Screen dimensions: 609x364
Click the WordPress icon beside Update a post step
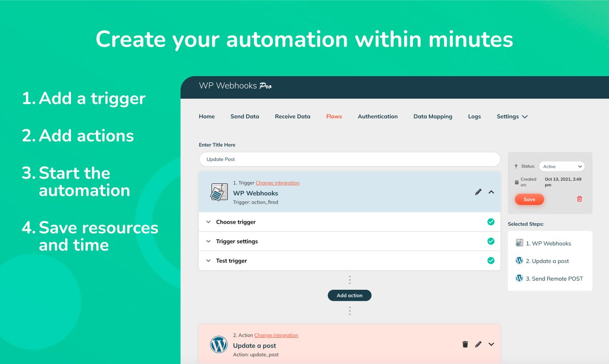(519, 261)
